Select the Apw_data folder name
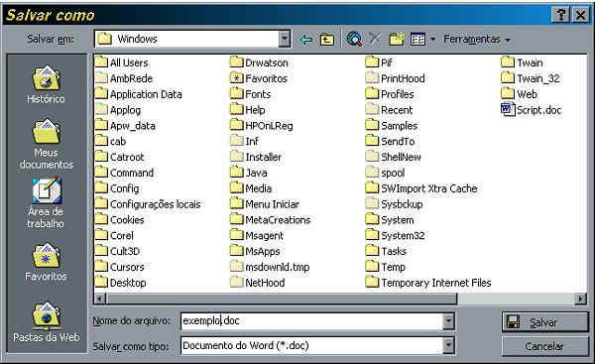 click(x=133, y=126)
